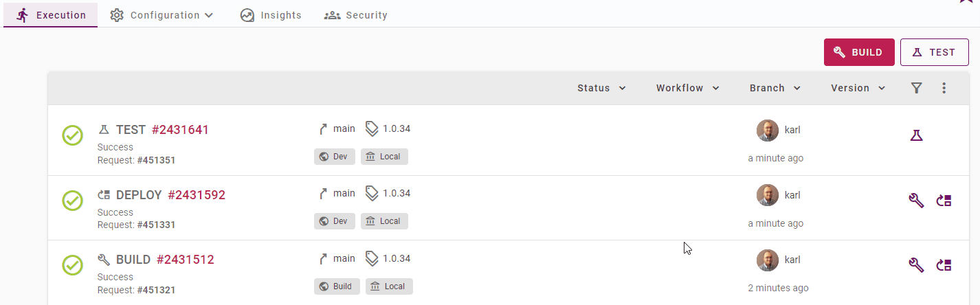The width and height of the screenshot is (980, 305).
Task: Expand the Workflow filter dropdown
Action: click(687, 88)
